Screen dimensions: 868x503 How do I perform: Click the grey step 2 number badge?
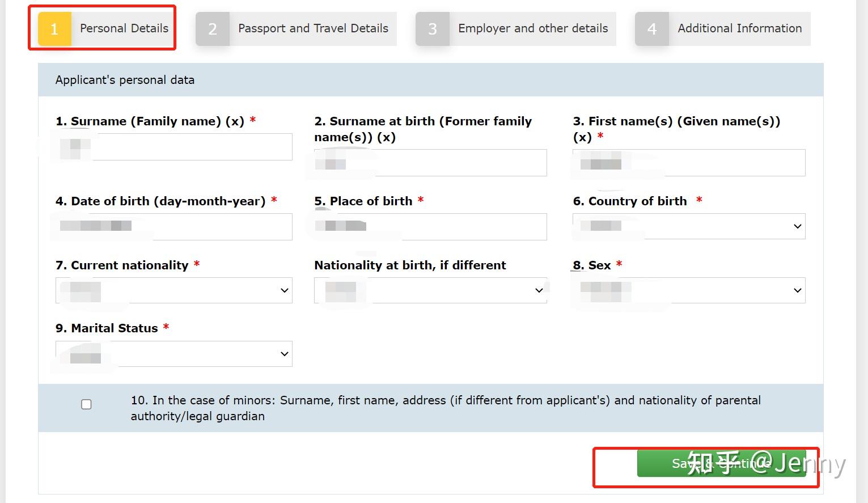click(x=213, y=29)
